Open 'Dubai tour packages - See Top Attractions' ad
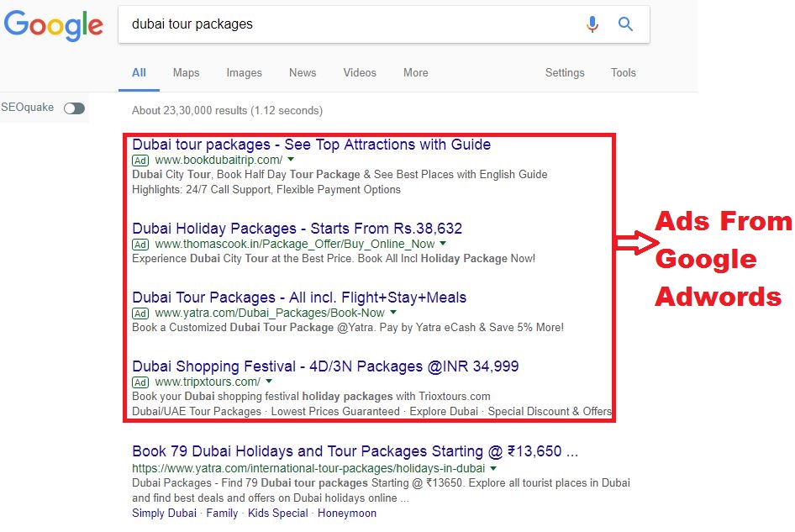795x532 pixels. pos(311,145)
